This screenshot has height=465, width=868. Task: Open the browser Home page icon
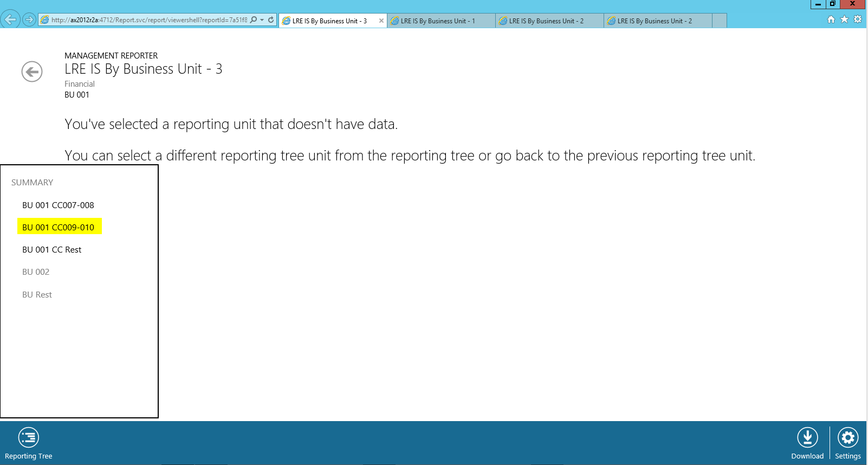point(831,20)
